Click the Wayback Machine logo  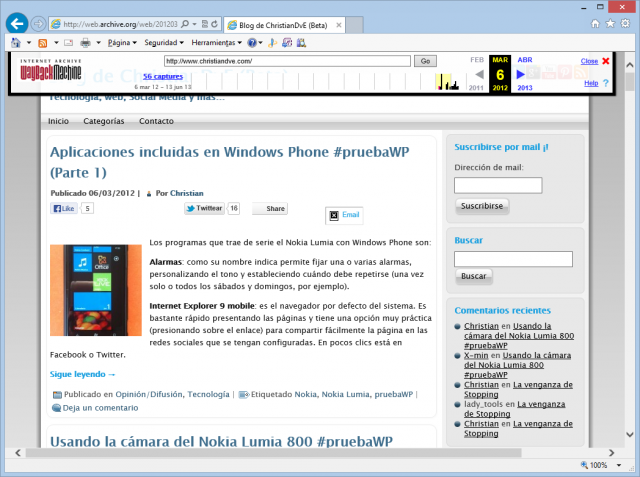(x=51, y=70)
